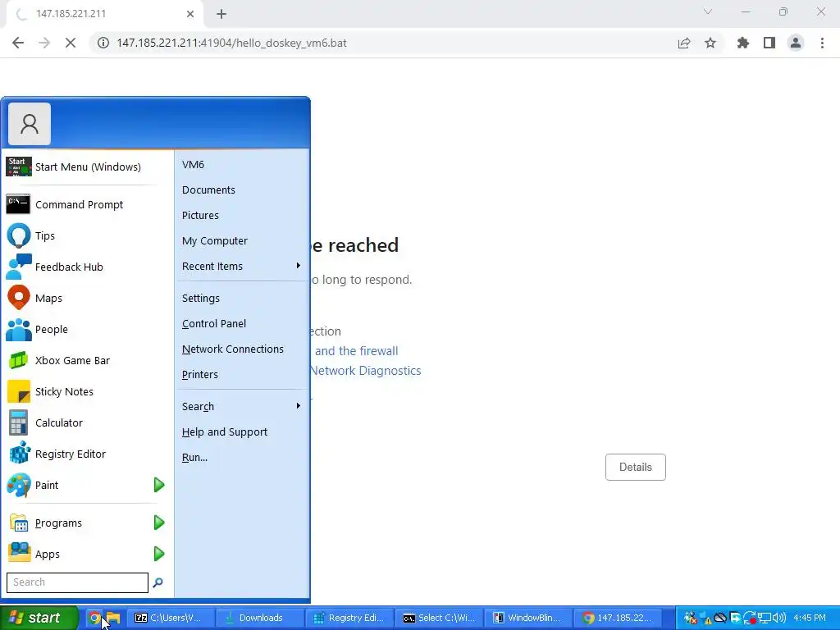The width and height of the screenshot is (840, 630).
Task: Expand the Search submenu
Action: pos(242,407)
